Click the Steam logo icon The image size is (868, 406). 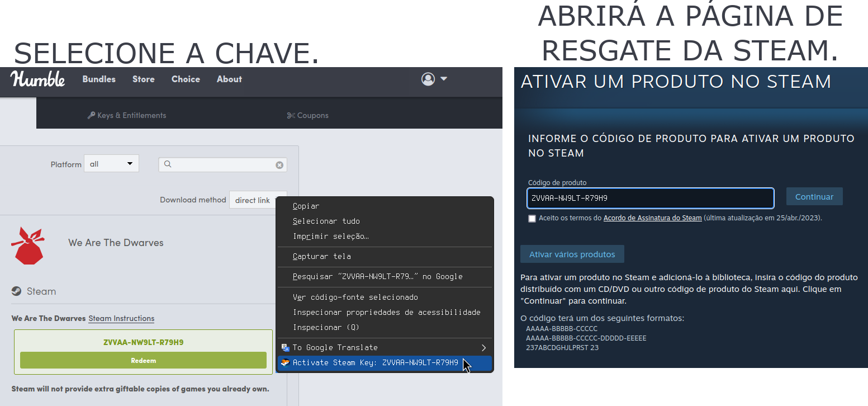(x=17, y=291)
